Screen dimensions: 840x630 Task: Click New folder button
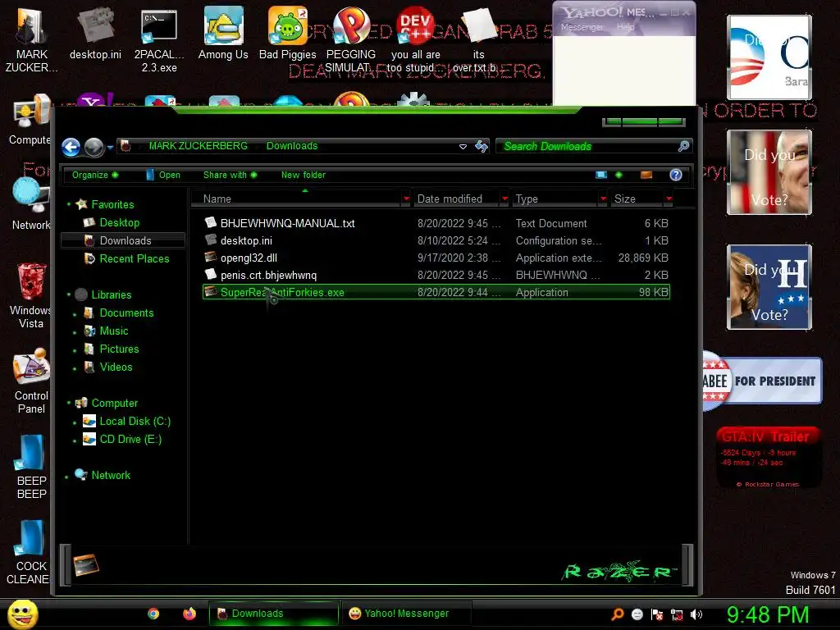304,176
